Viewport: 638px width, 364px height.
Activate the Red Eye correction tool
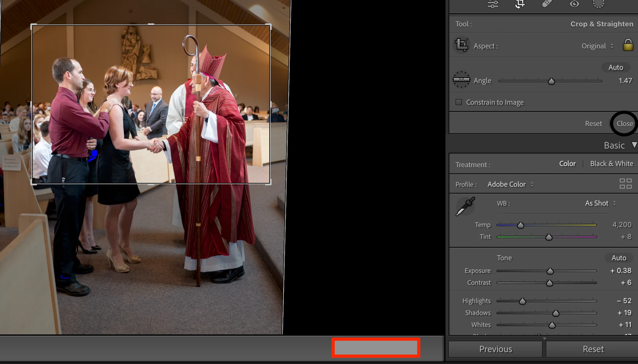[x=574, y=4]
